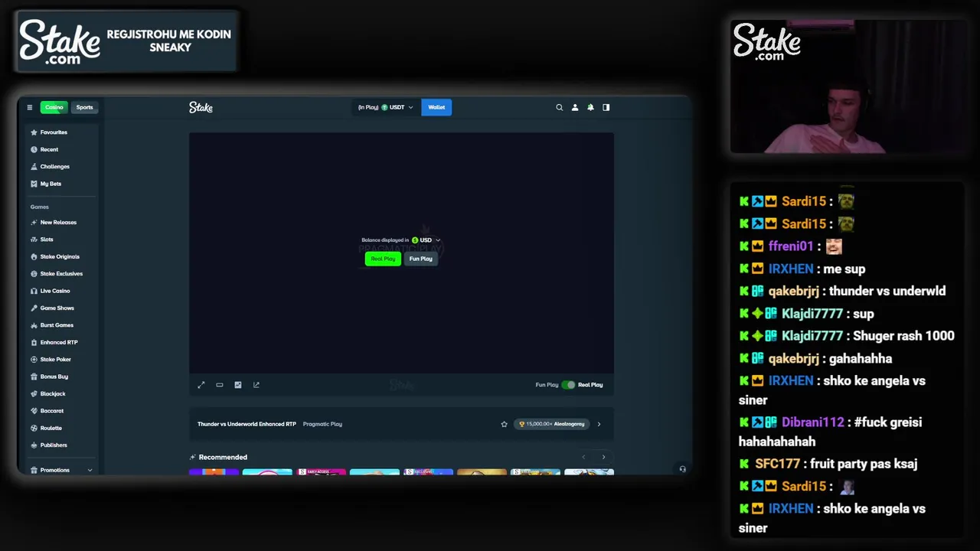The image size is (980, 551).
Task: Switch to theatre mode icon under game
Action: 220,385
